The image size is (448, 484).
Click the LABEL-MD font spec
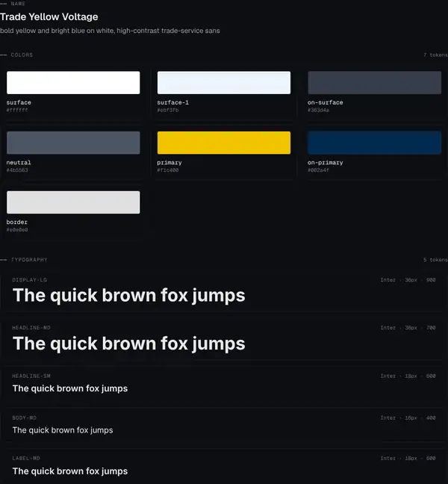408,459
